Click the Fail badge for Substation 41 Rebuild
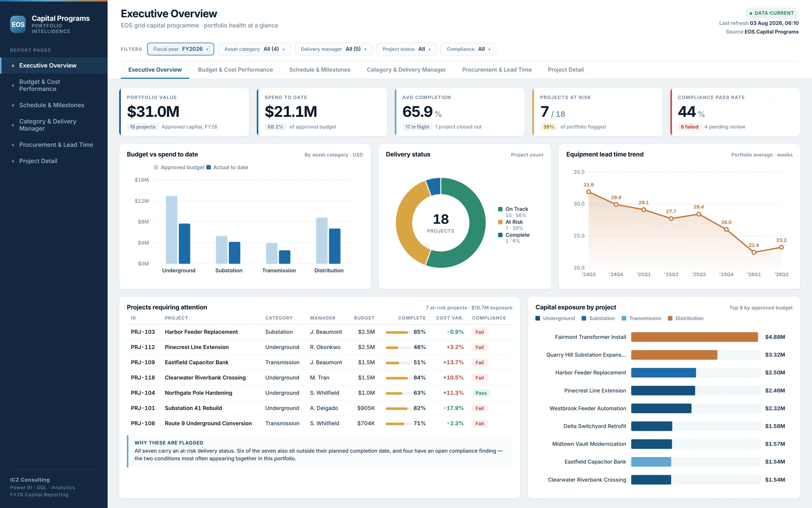The height and width of the screenshot is (508, 812). click(480, 408)
